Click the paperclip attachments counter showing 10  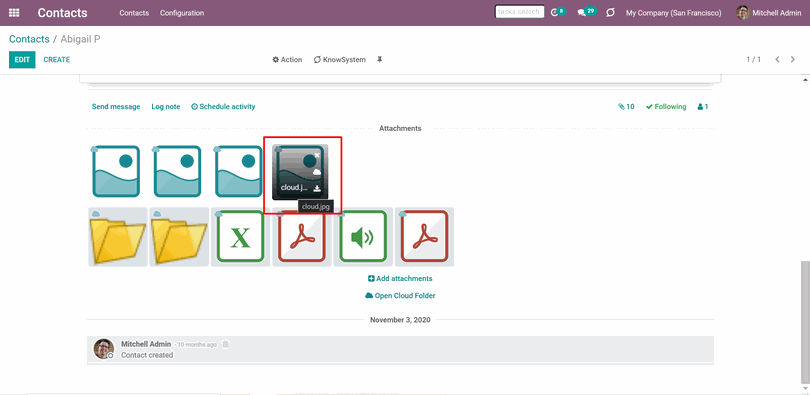click(x=626, y=107)
